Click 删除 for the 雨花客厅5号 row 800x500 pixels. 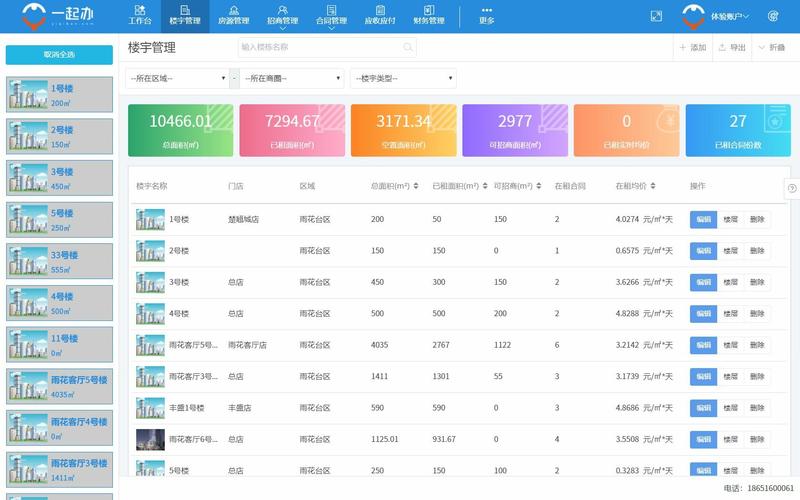point(757,345)
